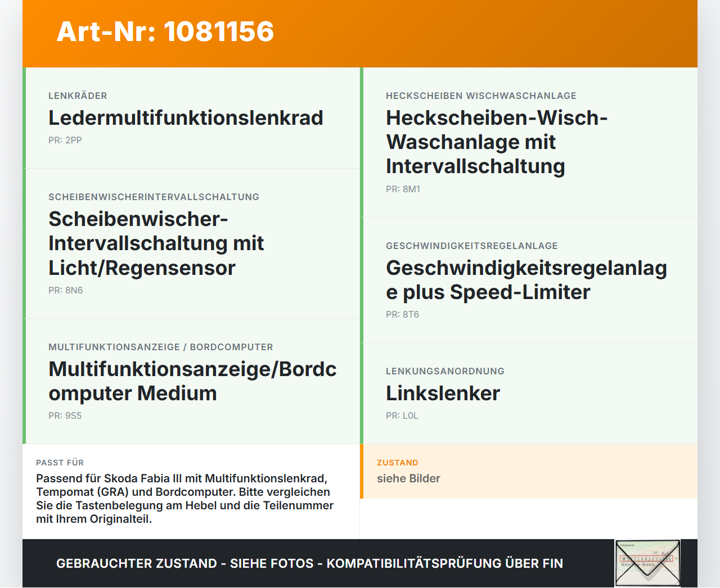Click 'GESCHWINDIGKEITSREGELANLAGE' category label
This screenshot has height=588, width=720.
pos(472,246)
